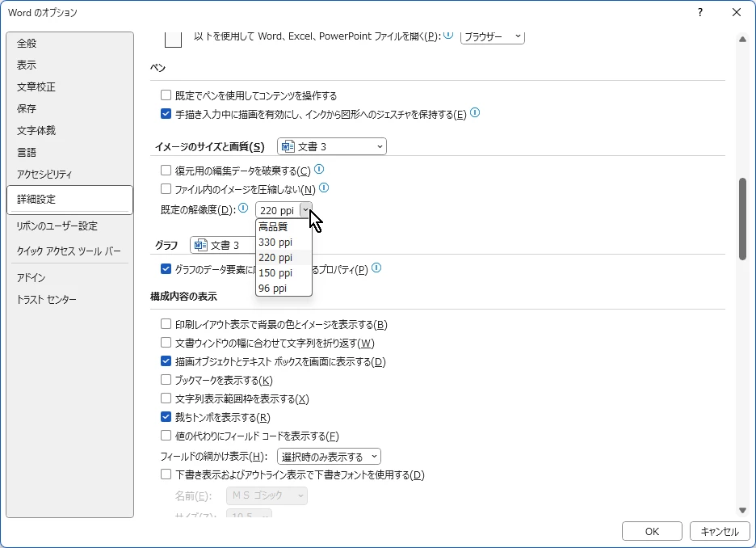Viewport: 756px width, 548px height.
Task: Click the info icon next to 復元用の編集データを破棄する
Action: click(x=319, y=169)
